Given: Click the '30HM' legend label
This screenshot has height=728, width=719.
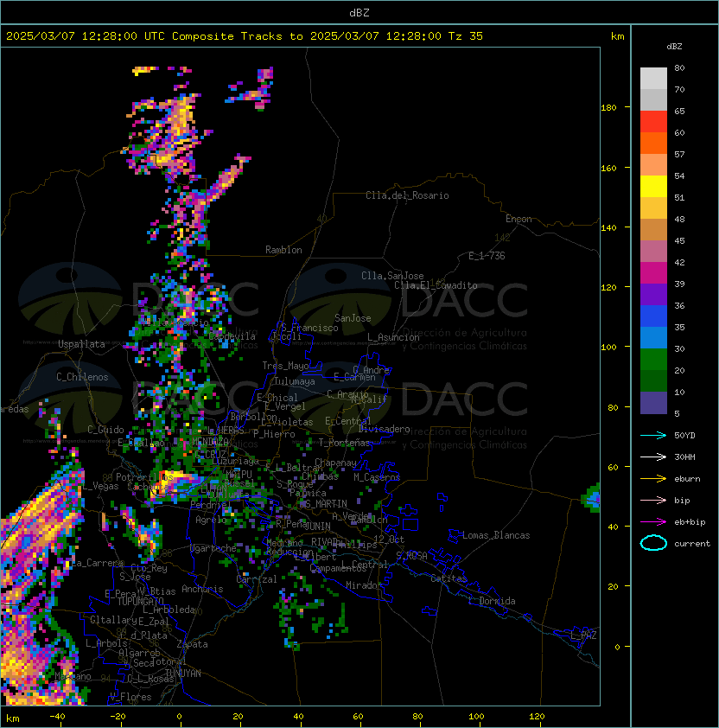Looking at the screenshot, I should point(684,457).
